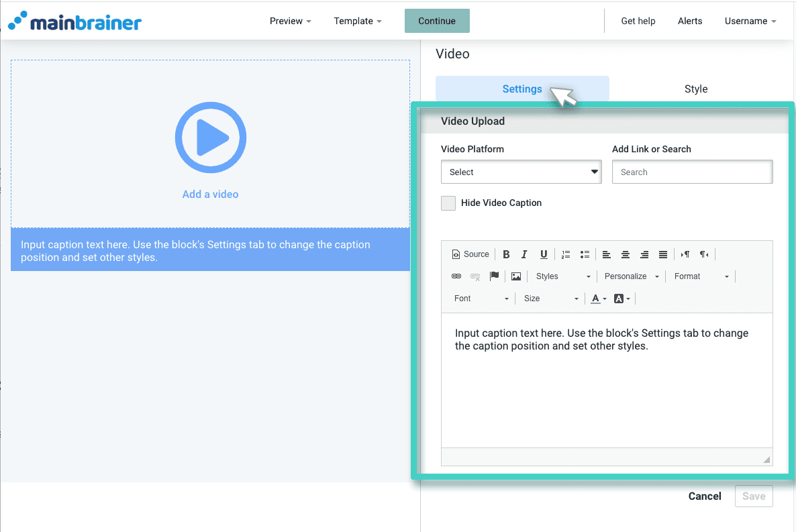Click the Add Link or Search field
Screen dimensions: 796x532
click(692, 172)
